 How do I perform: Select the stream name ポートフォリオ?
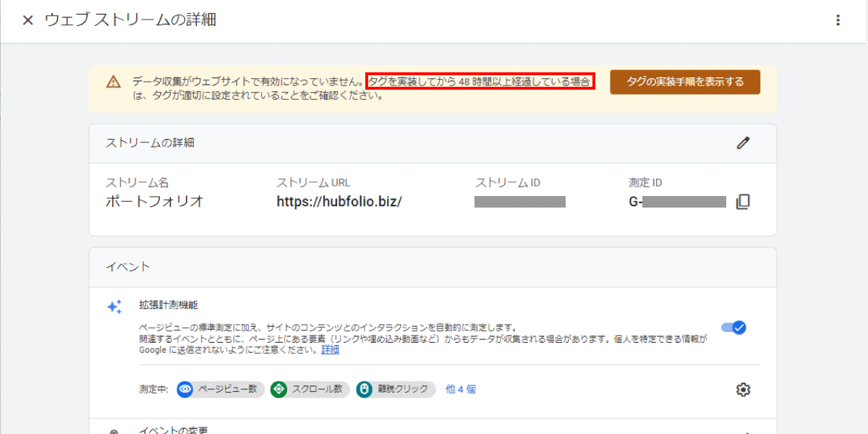155,202
